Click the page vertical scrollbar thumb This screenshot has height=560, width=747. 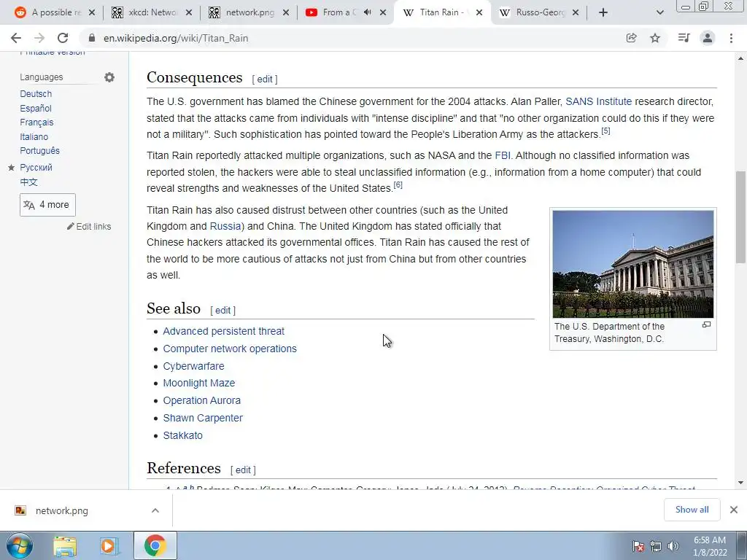[x=741, y=217]
